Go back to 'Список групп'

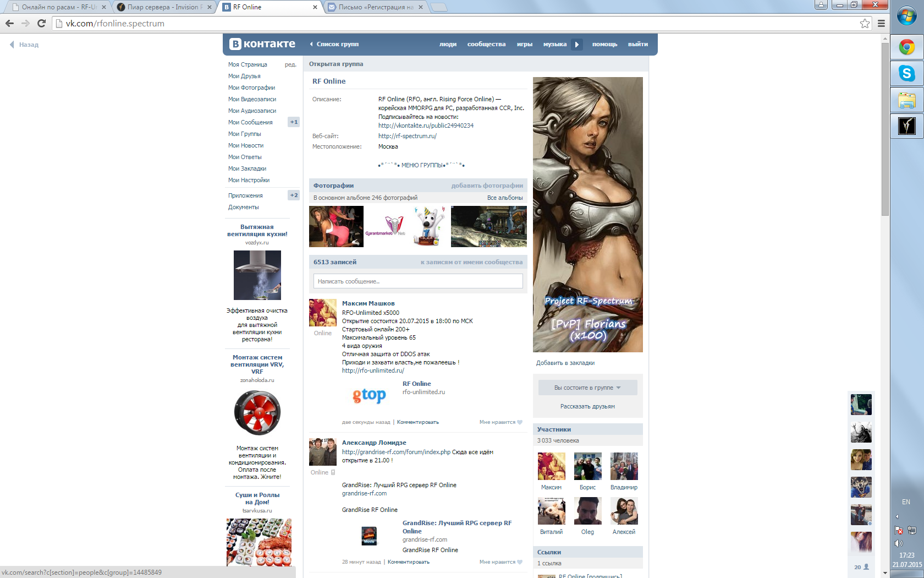[334, 44]
